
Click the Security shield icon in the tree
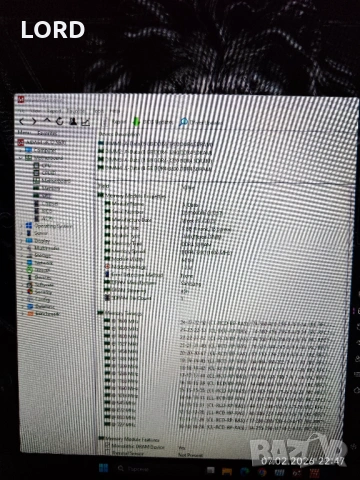pyautogui.click(x=30, y=292)
